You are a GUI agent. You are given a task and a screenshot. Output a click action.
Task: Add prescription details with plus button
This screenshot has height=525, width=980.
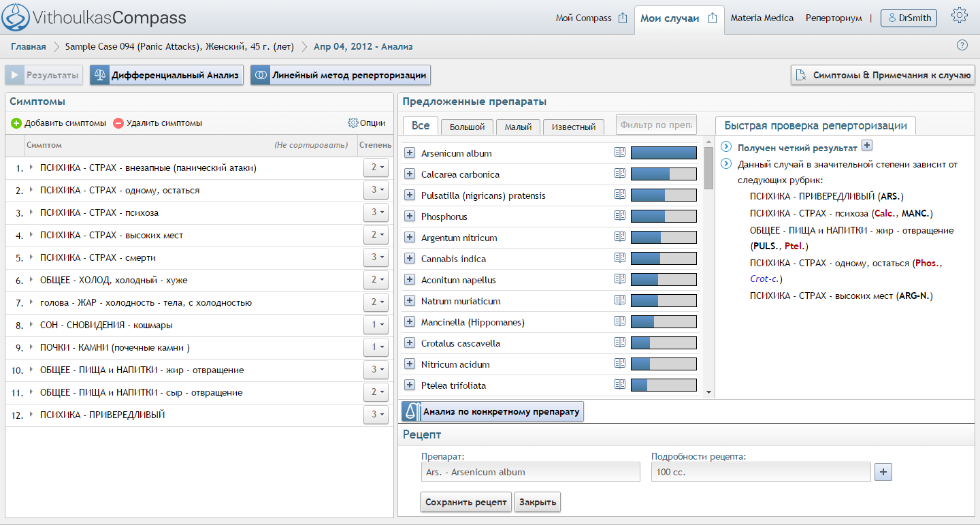(x=883, y=472)
